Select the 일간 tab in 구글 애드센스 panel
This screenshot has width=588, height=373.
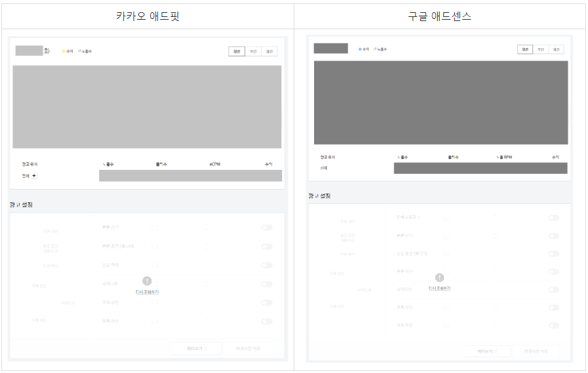point(525,50)
